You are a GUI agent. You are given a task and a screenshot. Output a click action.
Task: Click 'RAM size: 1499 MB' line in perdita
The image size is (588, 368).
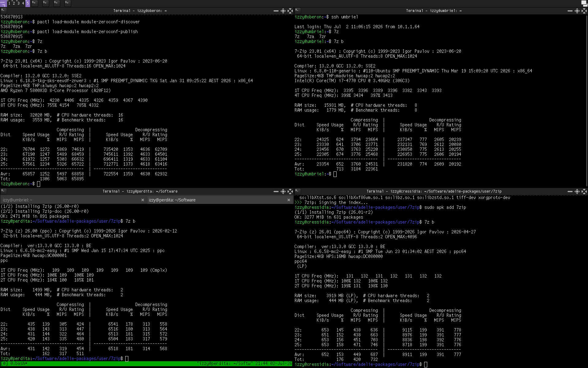(x=62, y=290)
